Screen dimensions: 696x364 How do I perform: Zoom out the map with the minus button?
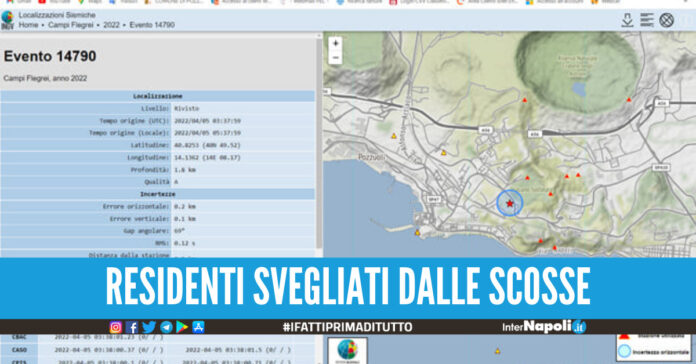(x=336, y=58)
